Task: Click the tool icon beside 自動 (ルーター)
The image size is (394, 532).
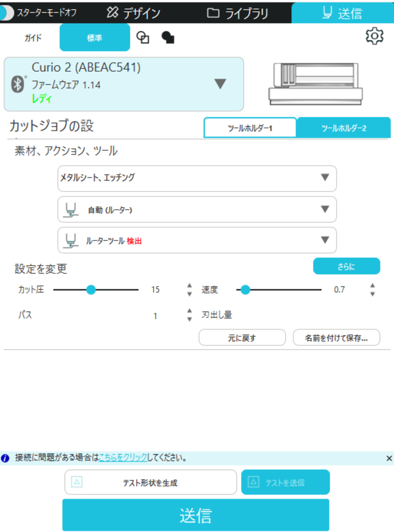Action: pos(71,210)
